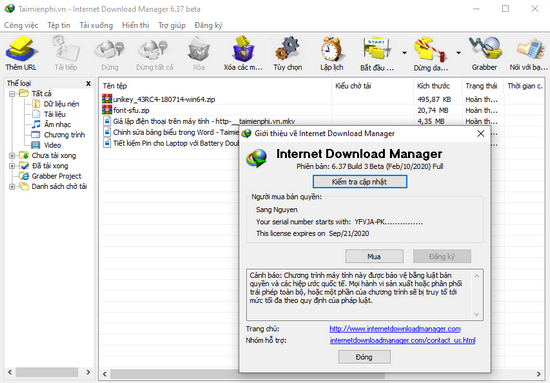The height and width of the screenshot is (383, 550).
Task: Click the Tải tiếp resume icon
Action: pos(66,49)
